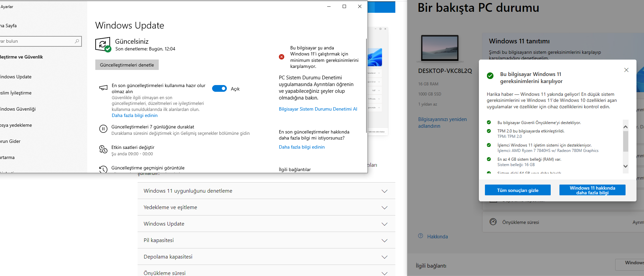Click the "Sistem belleği: 16 GB" detail line
This screenshot has height=276, width=644.
[x=516, y=165]
